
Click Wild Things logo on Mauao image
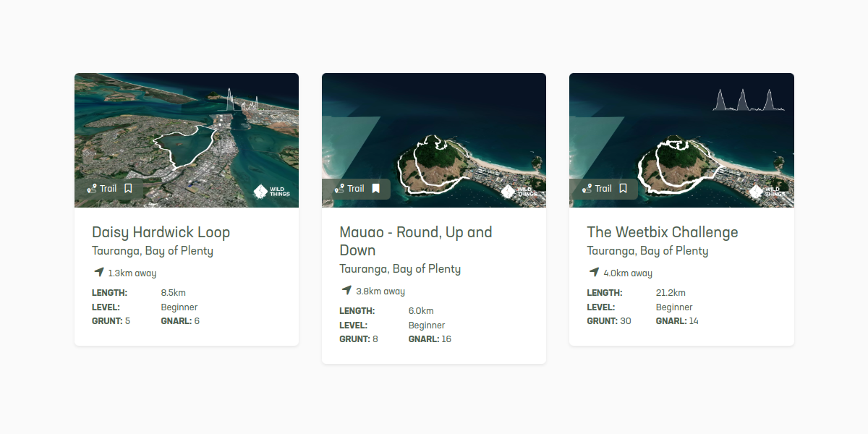point(519,192)
